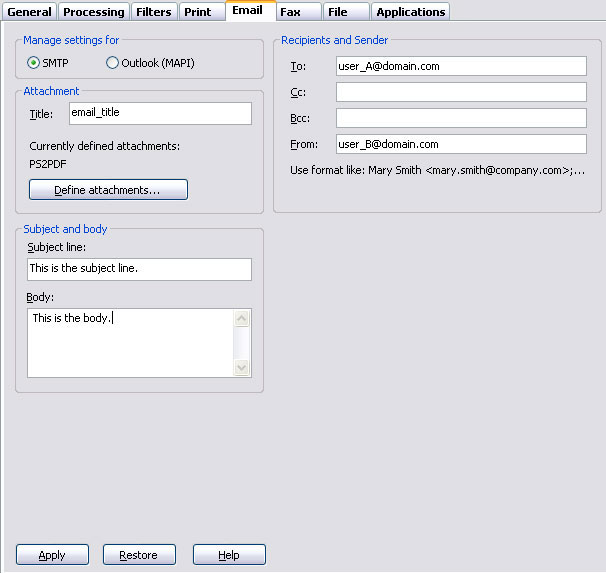
Task: Click the Bcc input field
Action: [x=460, y=118]
